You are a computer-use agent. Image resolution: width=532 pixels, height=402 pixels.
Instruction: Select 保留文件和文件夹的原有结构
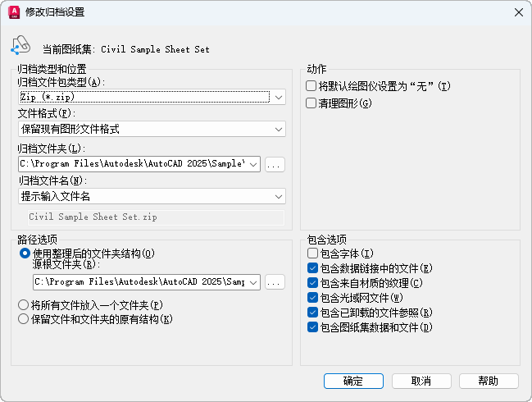point(25,319)
